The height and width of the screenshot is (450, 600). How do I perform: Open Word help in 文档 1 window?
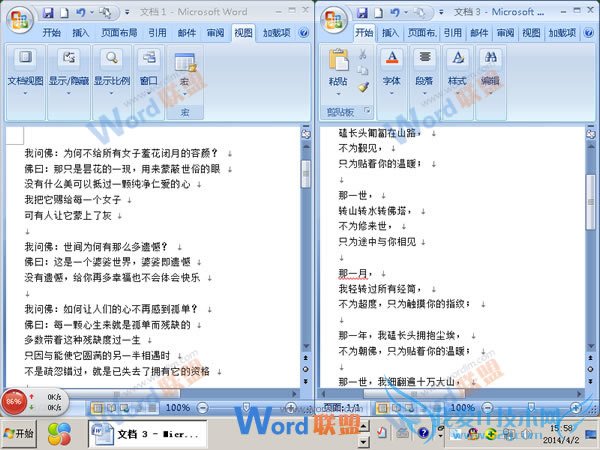304,33
